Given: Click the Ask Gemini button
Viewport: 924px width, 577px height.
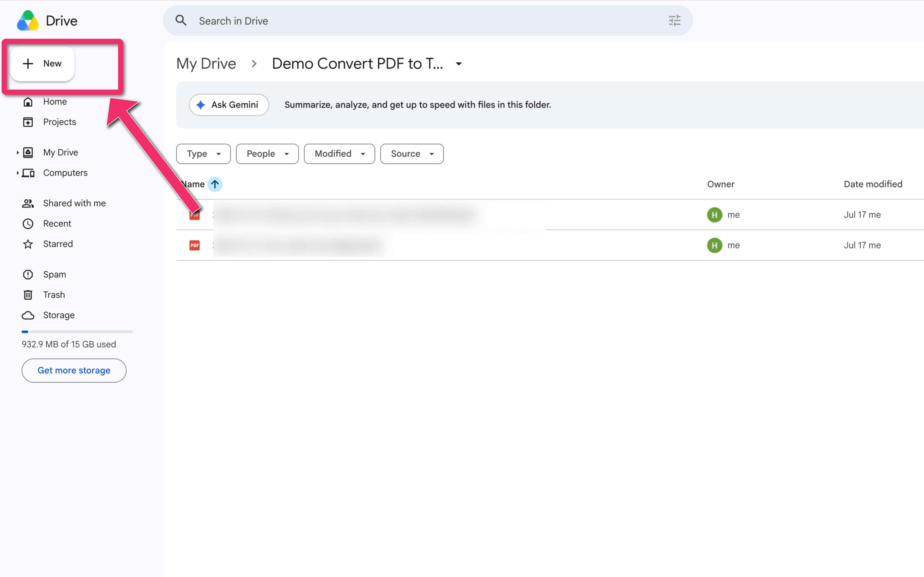Looking at the screenshot, I should pos(229,105).
